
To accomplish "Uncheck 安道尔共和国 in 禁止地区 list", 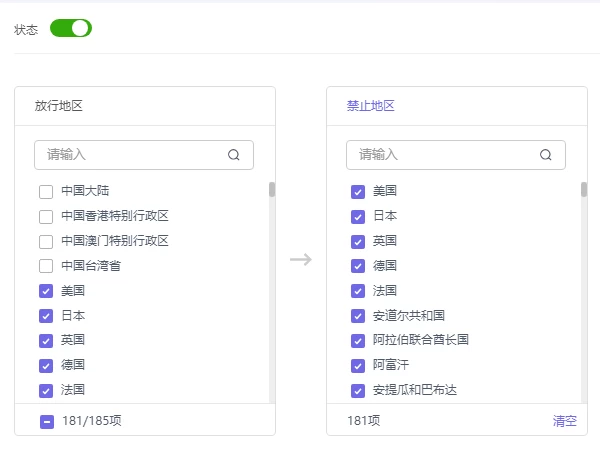I will click(358, 316).
